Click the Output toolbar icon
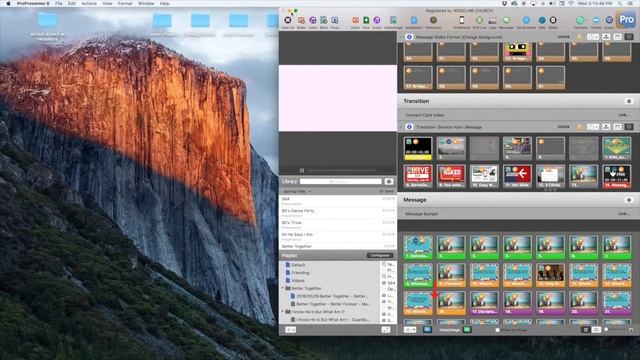This screenshot has width=640, height=360. [x=609, y=20]
